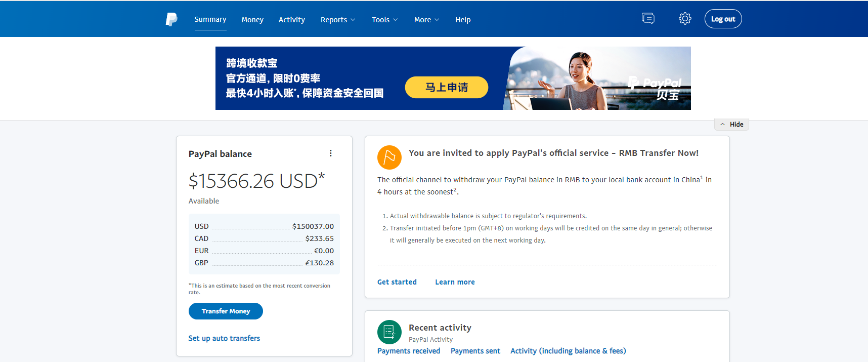This screenshot has width=868, height=362.
Task: Expand the Reports dropdown menu
Action: click(x=338, y=20)
